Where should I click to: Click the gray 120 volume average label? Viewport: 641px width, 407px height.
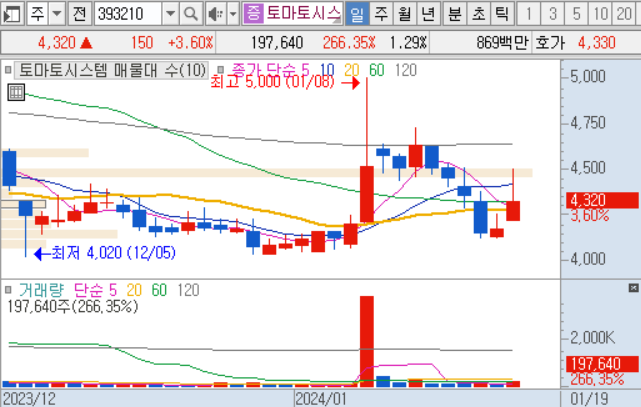point(188,290)
